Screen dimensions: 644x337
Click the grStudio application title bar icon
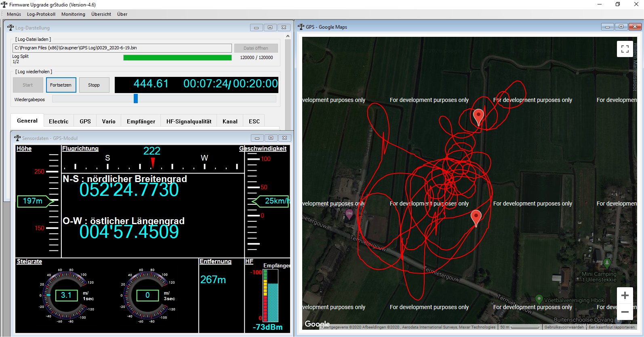pyautogui.click(x=4, y=4)
